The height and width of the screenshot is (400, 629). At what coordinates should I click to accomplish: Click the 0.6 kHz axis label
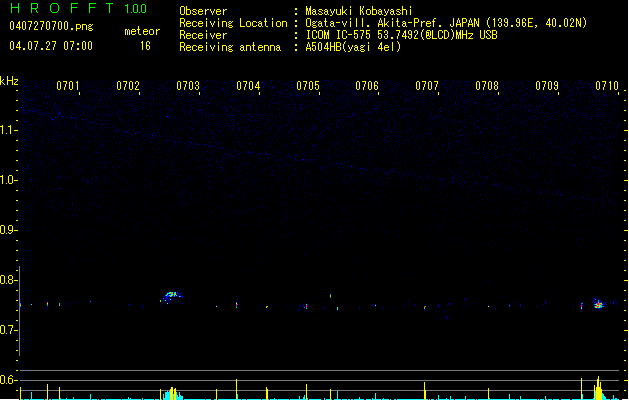pyautogui.click(x=8, y=380)
